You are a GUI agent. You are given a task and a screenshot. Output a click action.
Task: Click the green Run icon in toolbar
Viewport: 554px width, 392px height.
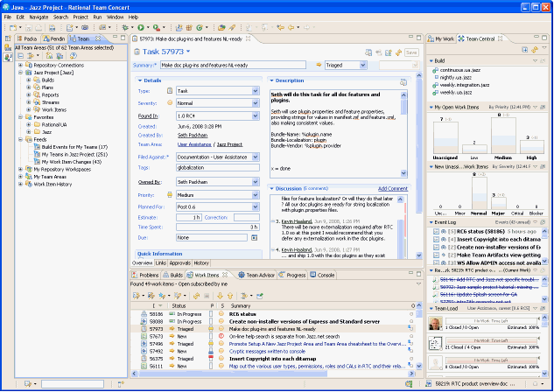(x=141, y=27)
